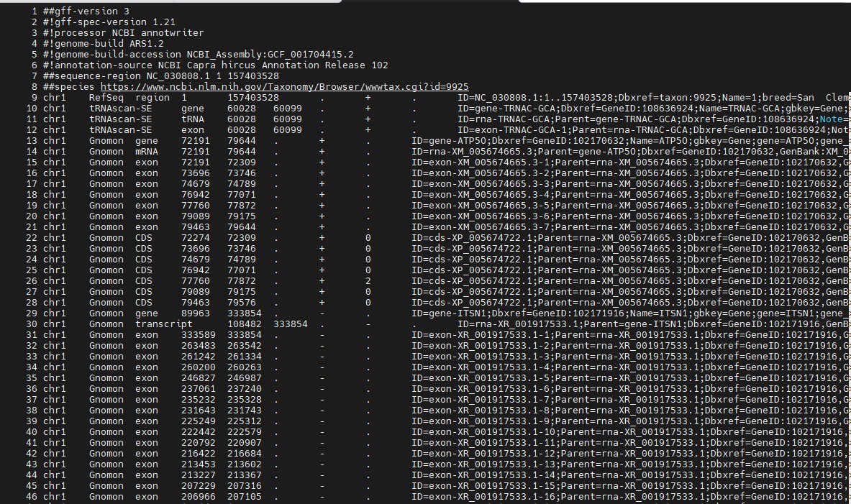Select transcript start coordinate '108482'
851x504 pixels.
(x=245, y=324)
